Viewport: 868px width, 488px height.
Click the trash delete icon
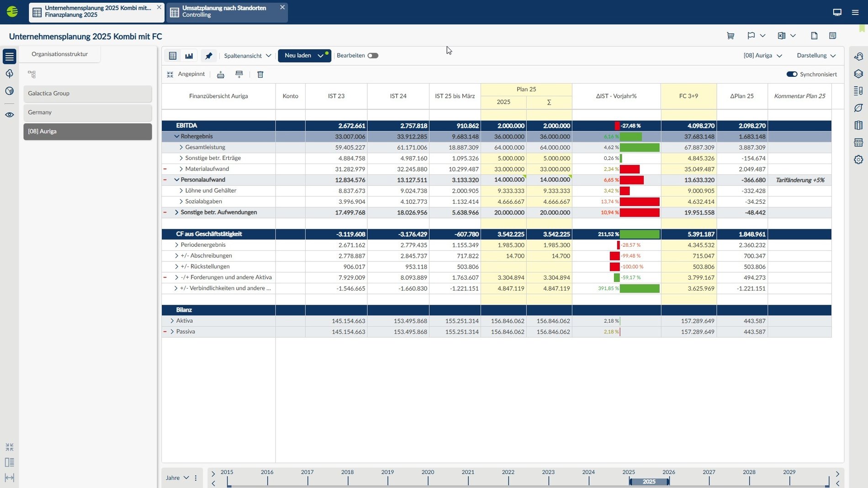[x=260, y=74]
